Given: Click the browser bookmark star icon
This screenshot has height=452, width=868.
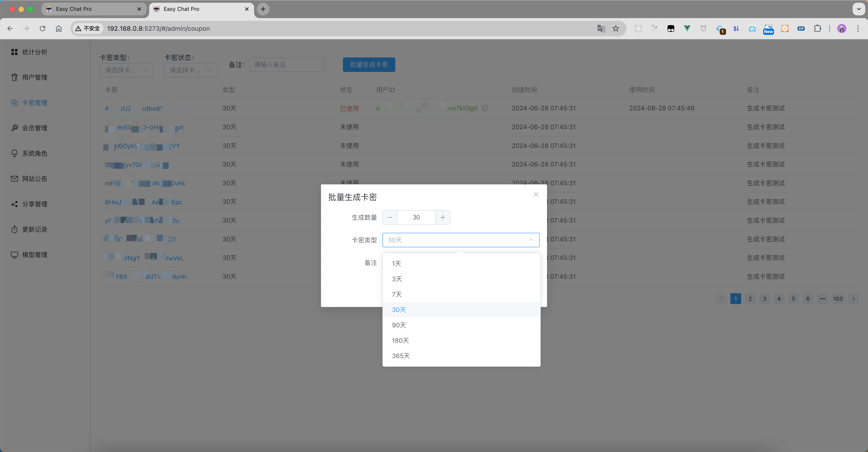Looking at the screenshot, I should click(x=616, y=29).
